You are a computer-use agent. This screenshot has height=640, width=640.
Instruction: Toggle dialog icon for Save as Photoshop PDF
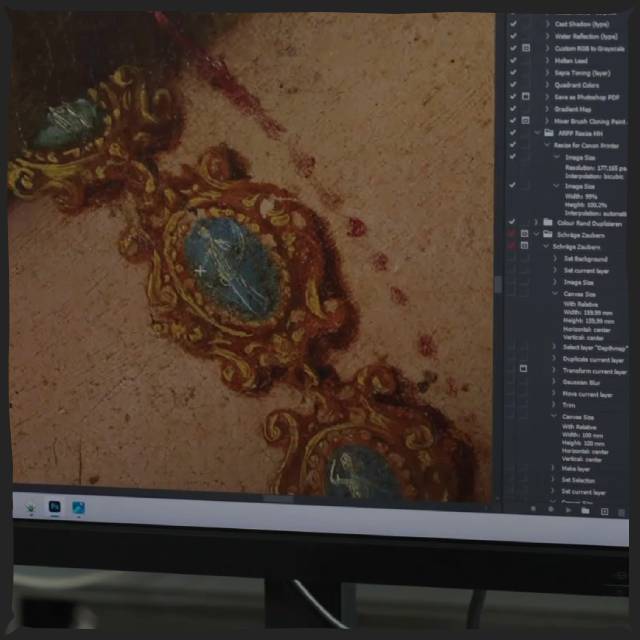coord(526,97)
